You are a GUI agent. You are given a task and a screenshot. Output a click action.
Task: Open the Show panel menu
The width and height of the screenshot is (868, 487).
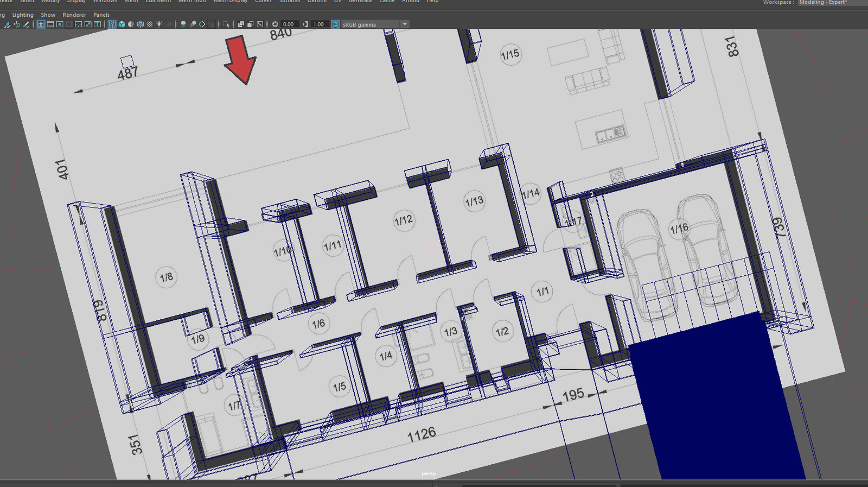click(48, 15)
